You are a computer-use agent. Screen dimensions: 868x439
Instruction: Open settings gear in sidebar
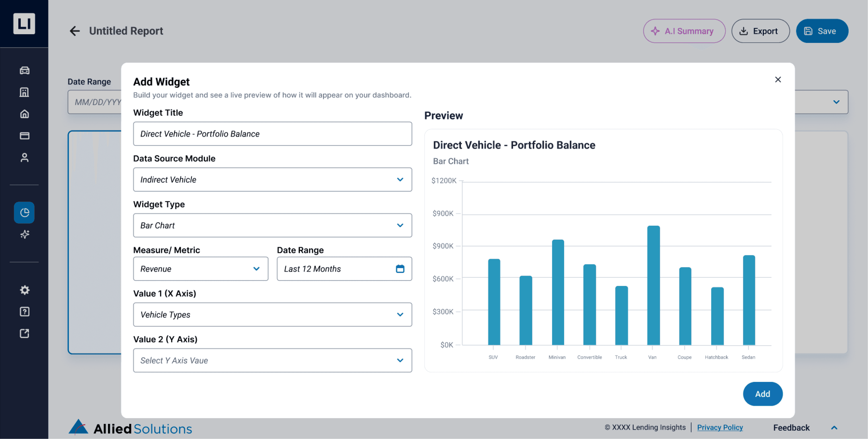pyautogui.click(x=24, y=290)
